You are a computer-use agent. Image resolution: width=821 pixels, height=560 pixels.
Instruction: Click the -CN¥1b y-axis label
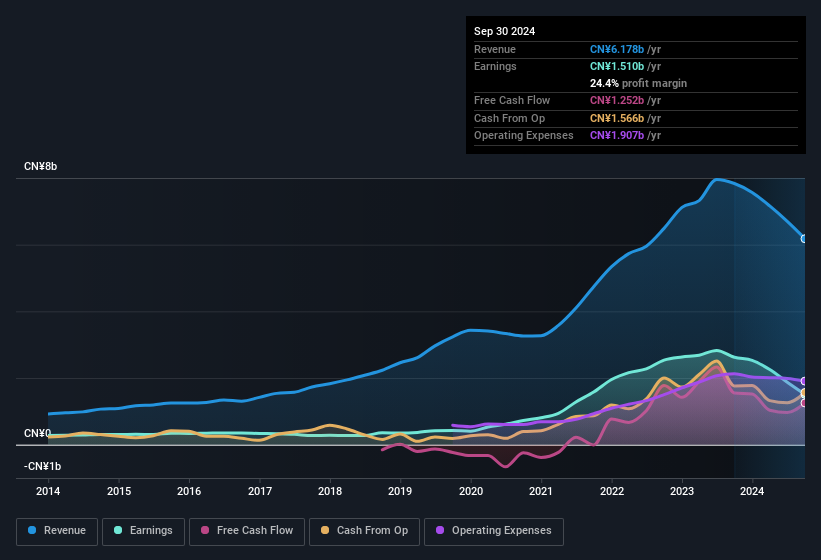point(42,466)
